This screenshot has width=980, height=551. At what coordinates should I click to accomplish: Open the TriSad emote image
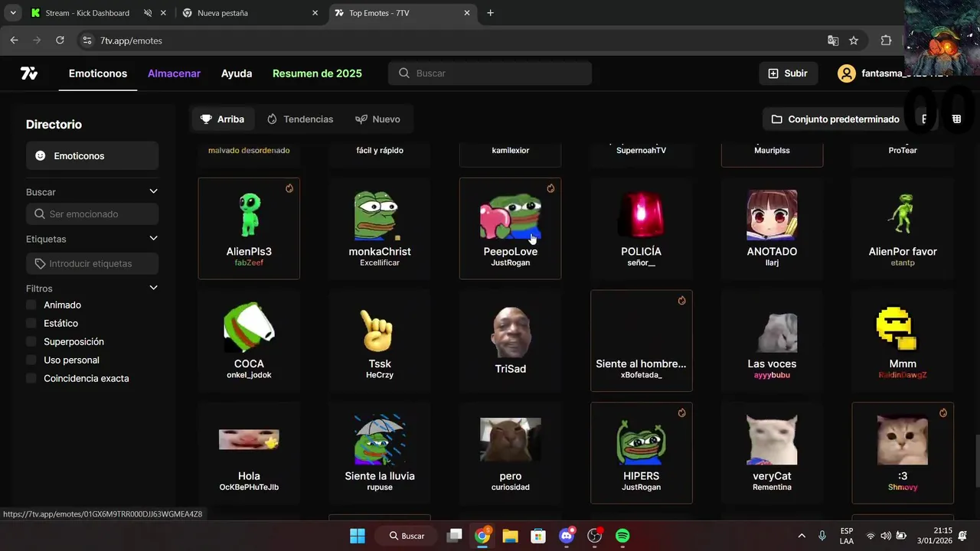point(511,332)
